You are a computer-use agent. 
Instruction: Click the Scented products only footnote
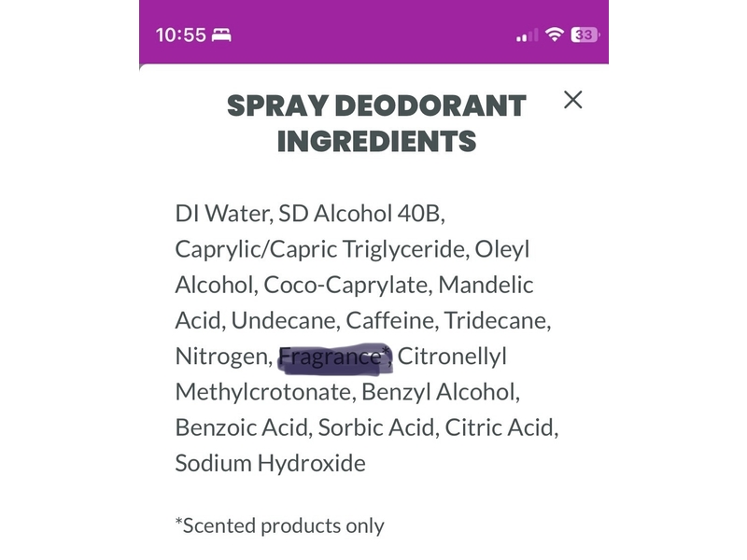click(279, 525)
